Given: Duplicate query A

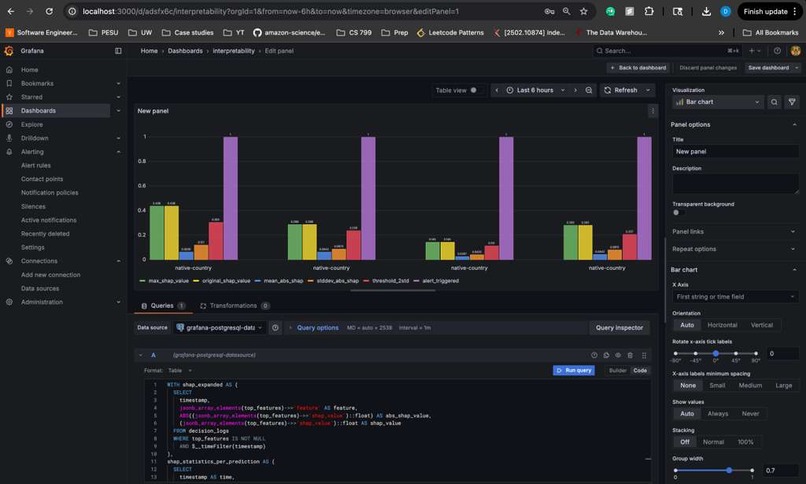Looking at the screenshot, I should (606, 355).
